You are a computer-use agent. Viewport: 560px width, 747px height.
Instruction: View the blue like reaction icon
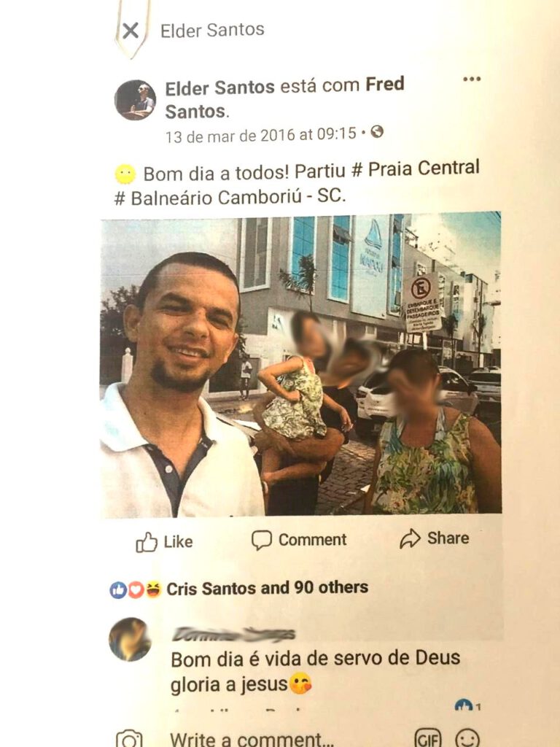point(118,590)
